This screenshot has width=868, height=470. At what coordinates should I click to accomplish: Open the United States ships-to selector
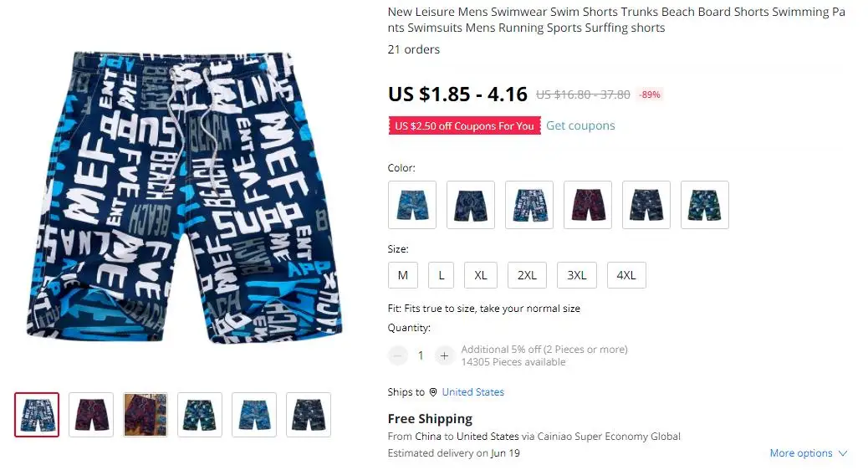(472, 392)
